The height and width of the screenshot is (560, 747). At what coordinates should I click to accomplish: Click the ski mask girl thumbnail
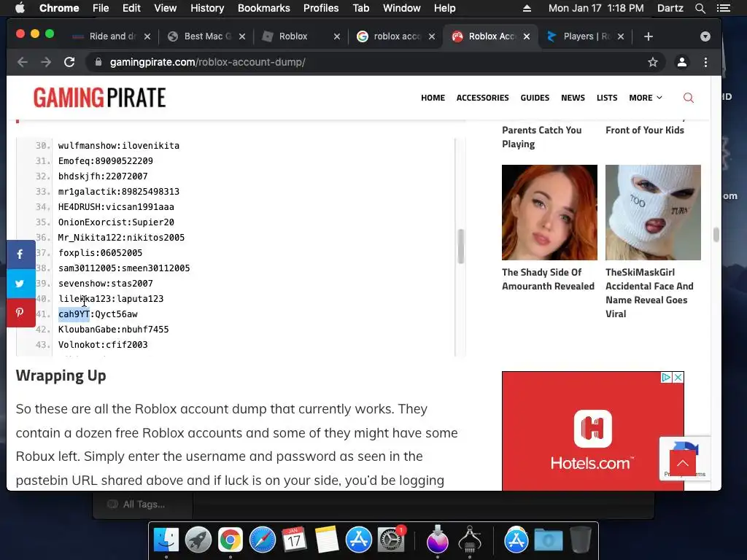[653, 212]
